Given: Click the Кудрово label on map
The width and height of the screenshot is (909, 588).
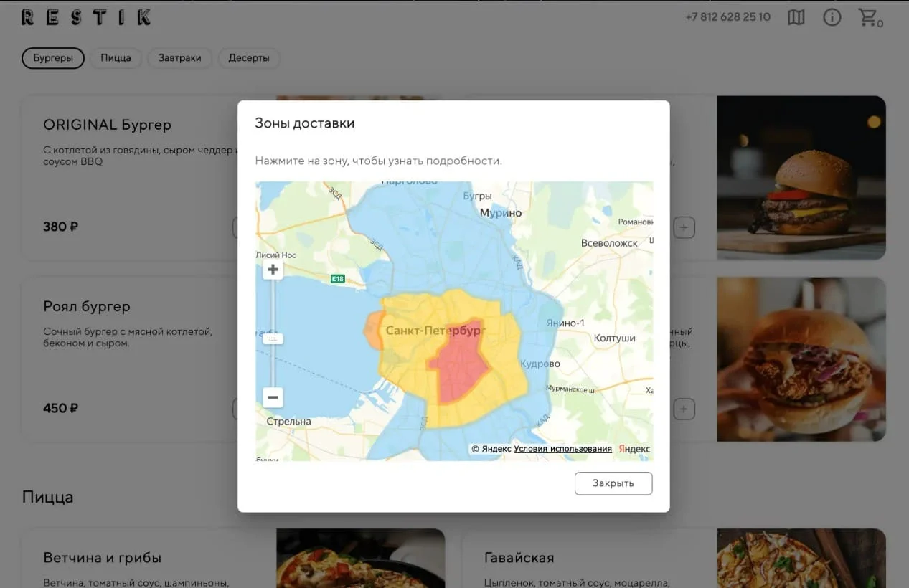Looking at the screenshot, I should click(540, 364).
